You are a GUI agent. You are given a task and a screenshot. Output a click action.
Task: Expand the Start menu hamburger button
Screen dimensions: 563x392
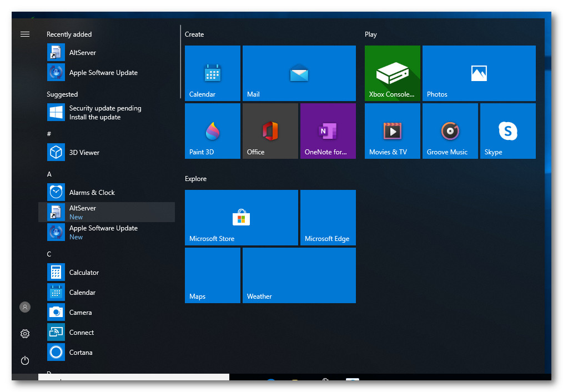pyautogui.click(x=25, y=34)
